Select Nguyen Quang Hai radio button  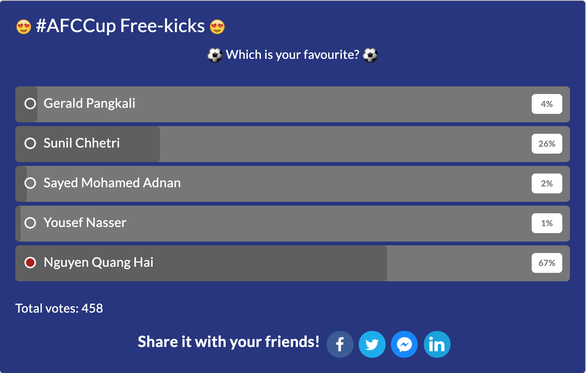30,262
